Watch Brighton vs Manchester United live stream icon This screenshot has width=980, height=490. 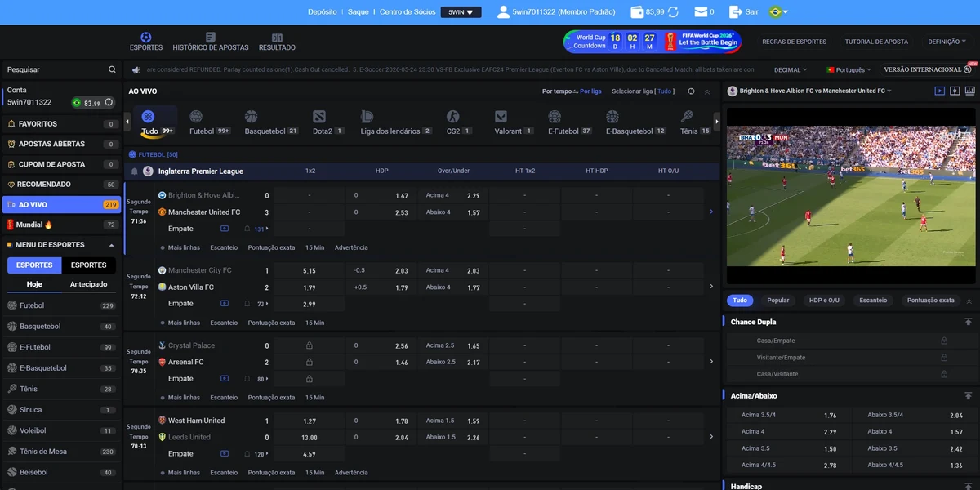[x=225, y=229]
